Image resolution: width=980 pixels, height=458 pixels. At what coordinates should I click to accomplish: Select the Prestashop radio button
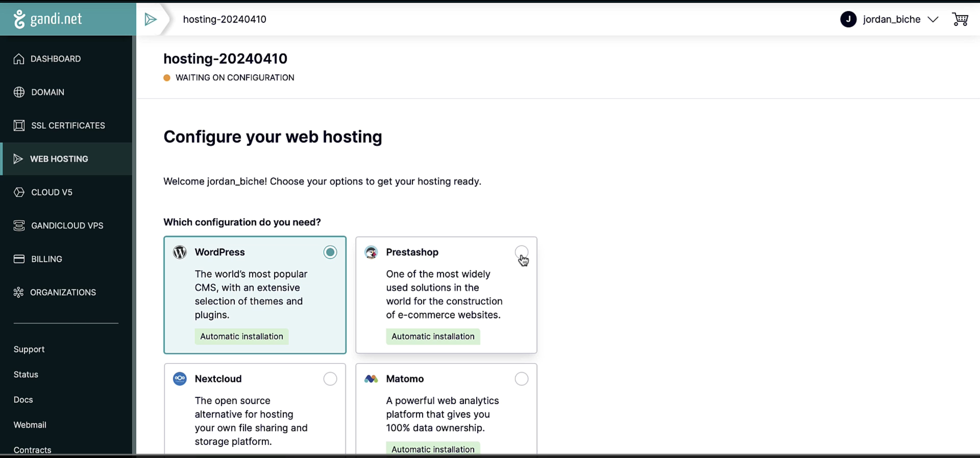(x=522, y=252)
